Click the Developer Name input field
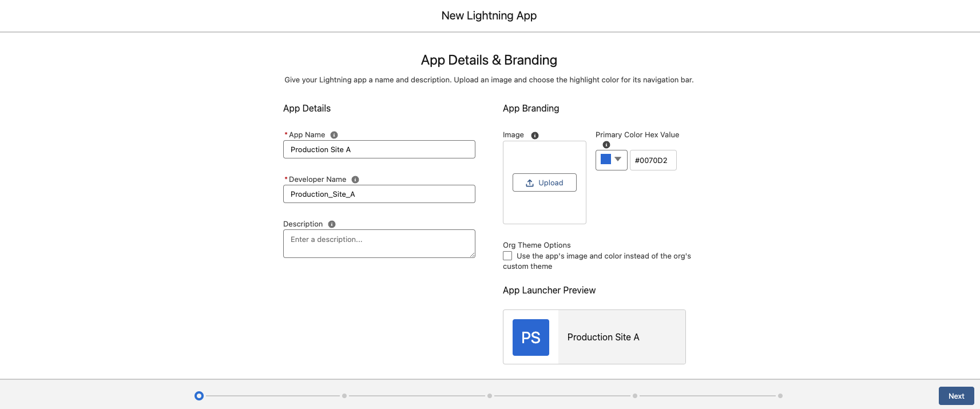The height and width of the screenshot is (409, 980). click(379, 194)
